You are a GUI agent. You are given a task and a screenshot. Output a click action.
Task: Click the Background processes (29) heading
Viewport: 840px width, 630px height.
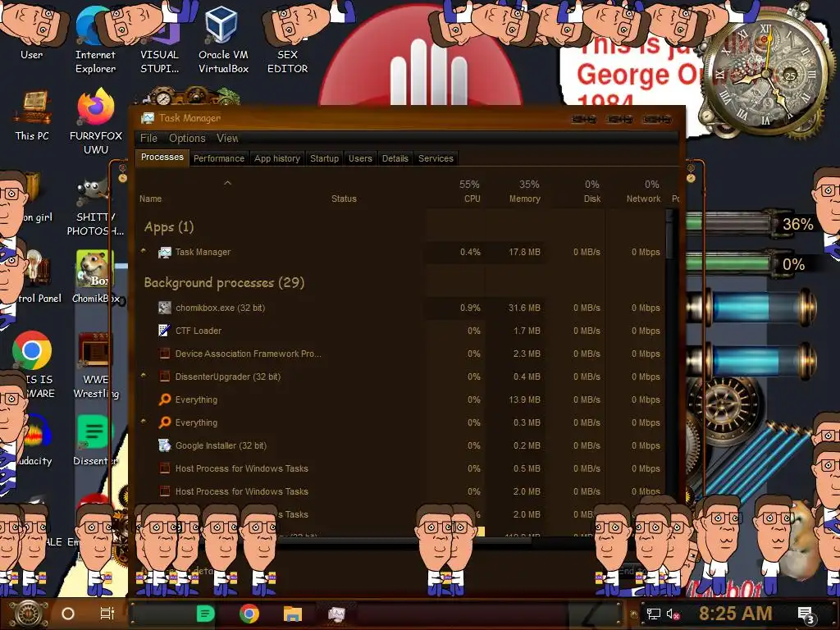(224, 282)
